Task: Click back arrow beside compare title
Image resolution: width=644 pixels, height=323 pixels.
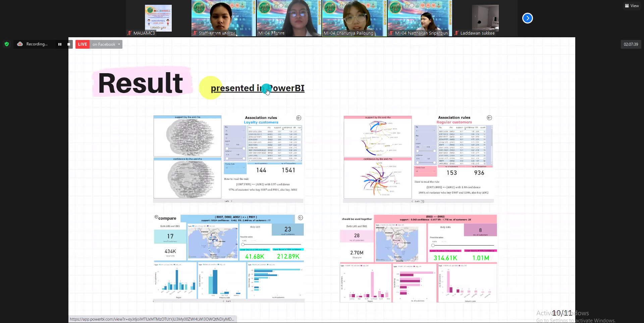Action: pos(156,217)
